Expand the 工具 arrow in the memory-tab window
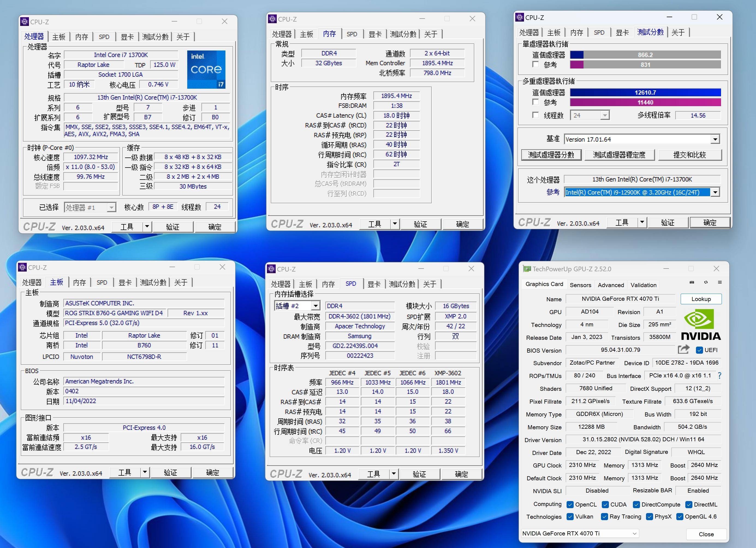Image resolution: width=756 pixels, height=548 pixels. click(395, 224)
